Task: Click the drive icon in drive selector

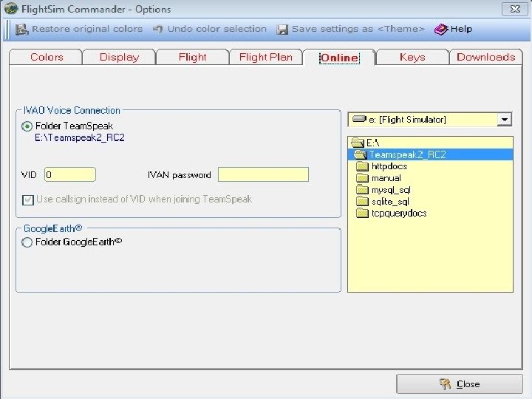Action: point(359,119)
